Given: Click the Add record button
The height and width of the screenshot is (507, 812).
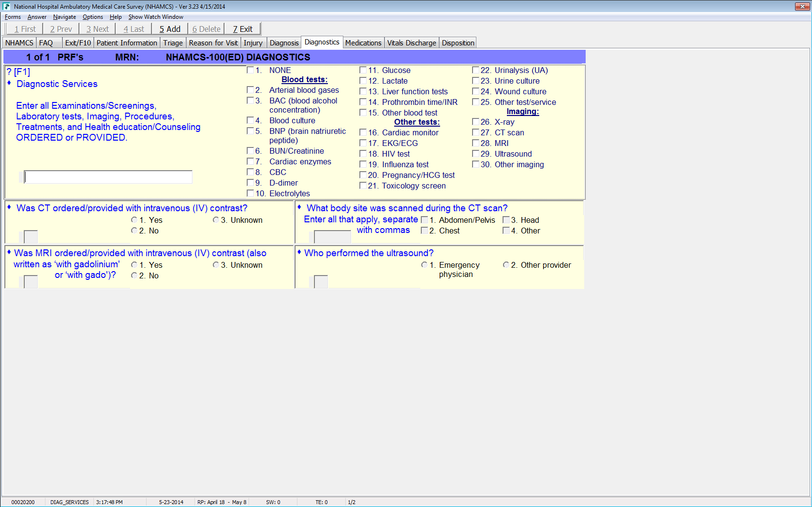Looking at the screenshot, I should pos(170,29).
